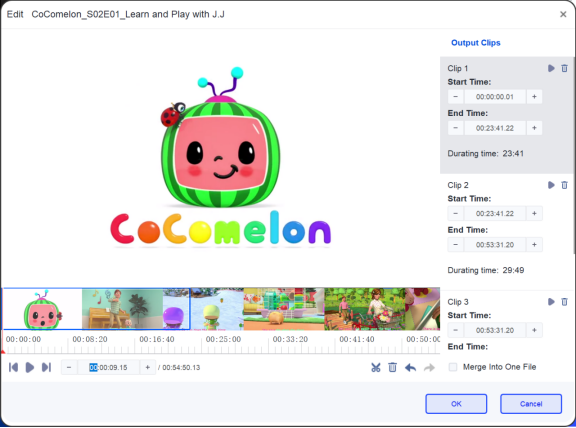Jump to the previous frame

point(13,367)
